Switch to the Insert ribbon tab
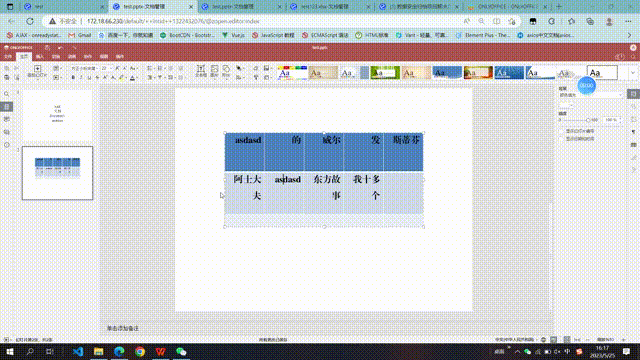This screenshot has height=360, width=640. pos(40,57)
